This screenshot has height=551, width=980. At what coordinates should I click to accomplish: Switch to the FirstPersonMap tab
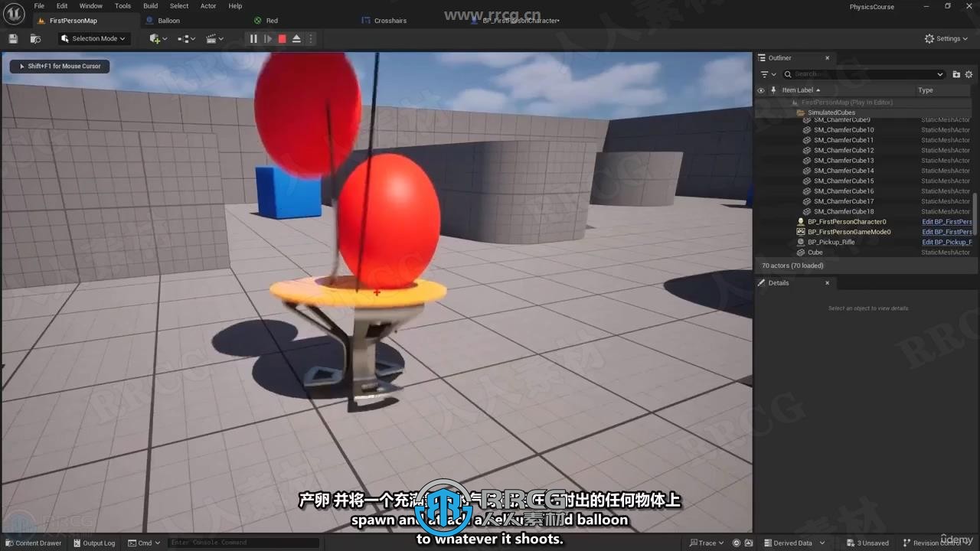point(73,21)
